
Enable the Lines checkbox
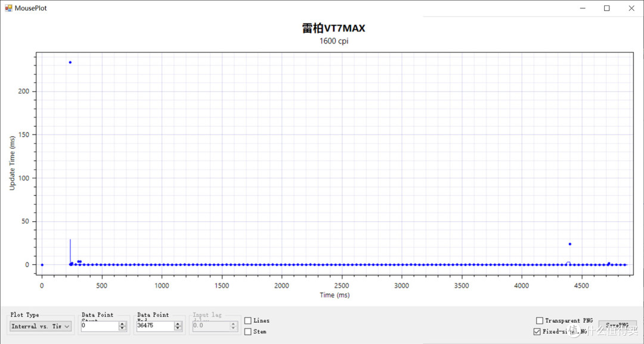click(x=248, y=321)
